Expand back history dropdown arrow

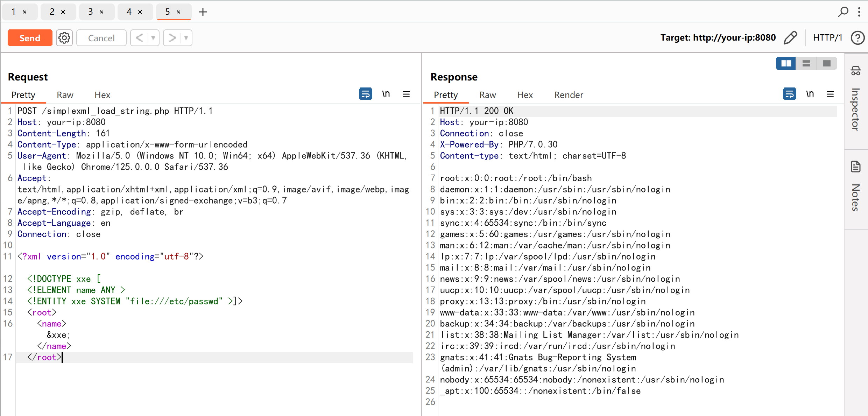[153, 38]
